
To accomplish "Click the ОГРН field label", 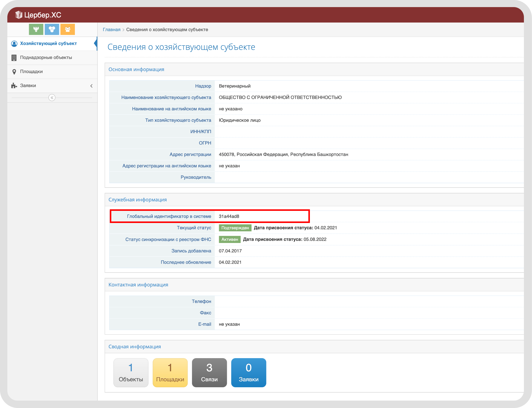I will click(205, 143).
